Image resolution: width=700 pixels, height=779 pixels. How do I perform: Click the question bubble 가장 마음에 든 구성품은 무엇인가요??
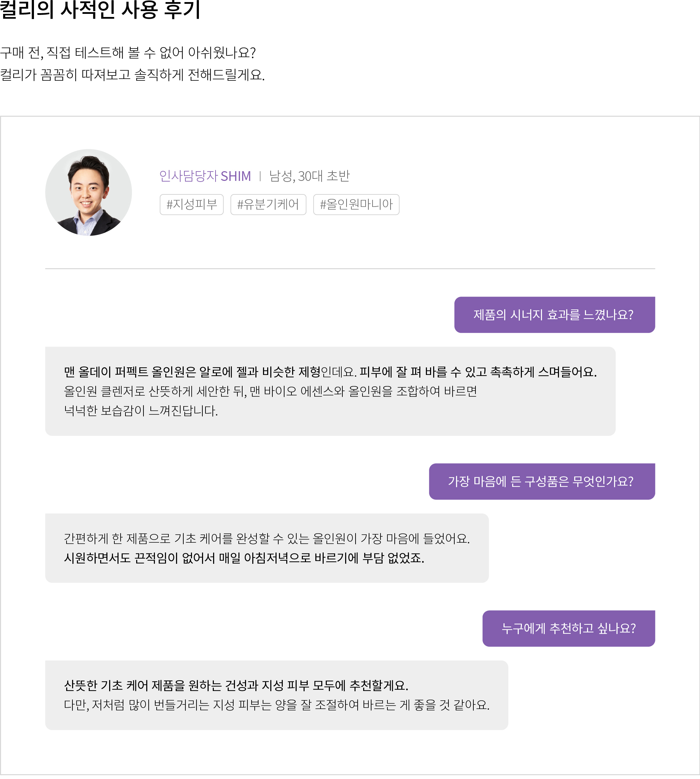542,481
